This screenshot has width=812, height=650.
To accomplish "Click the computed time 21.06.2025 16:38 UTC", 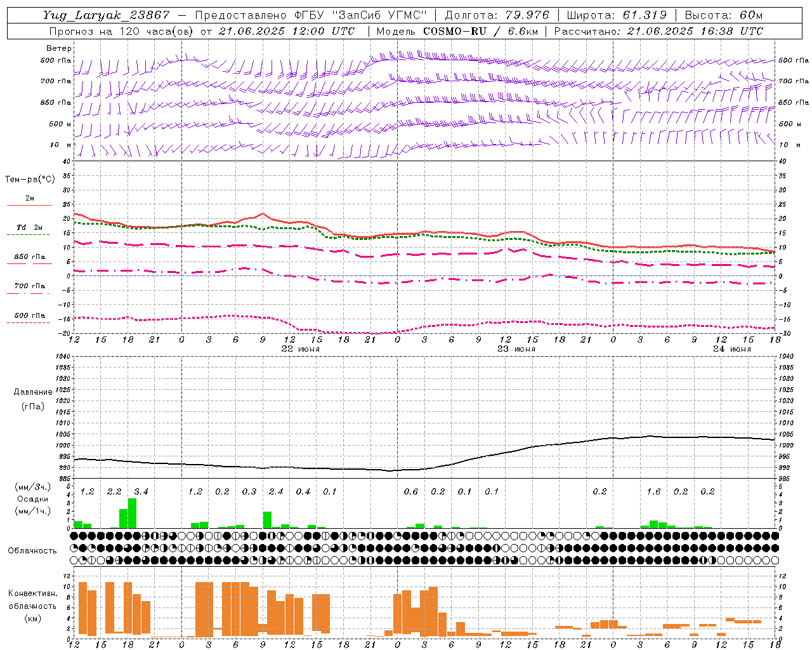I will [695, 31].
